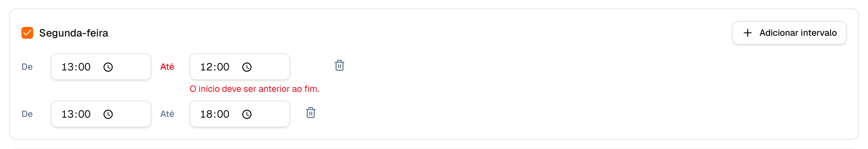Screen dimensions: 868x149
Task: Click the Segunda-feira label text
Action: pos(73,33)
